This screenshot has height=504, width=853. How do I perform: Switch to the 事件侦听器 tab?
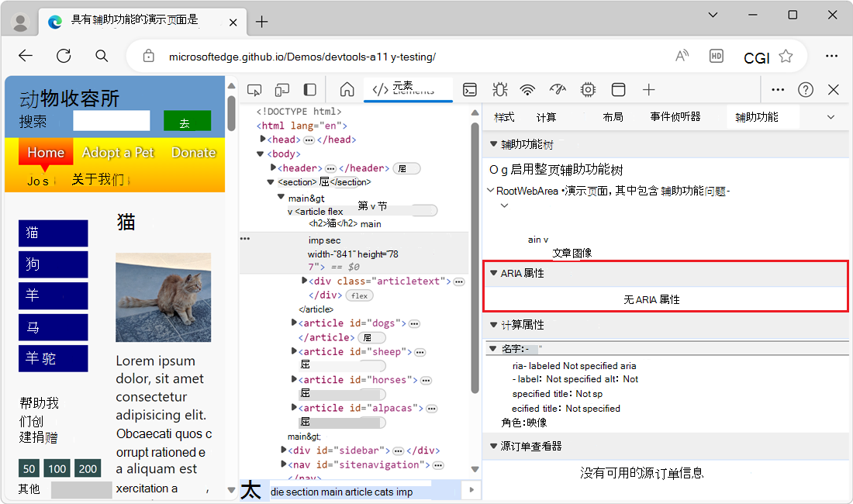point(675,116)
